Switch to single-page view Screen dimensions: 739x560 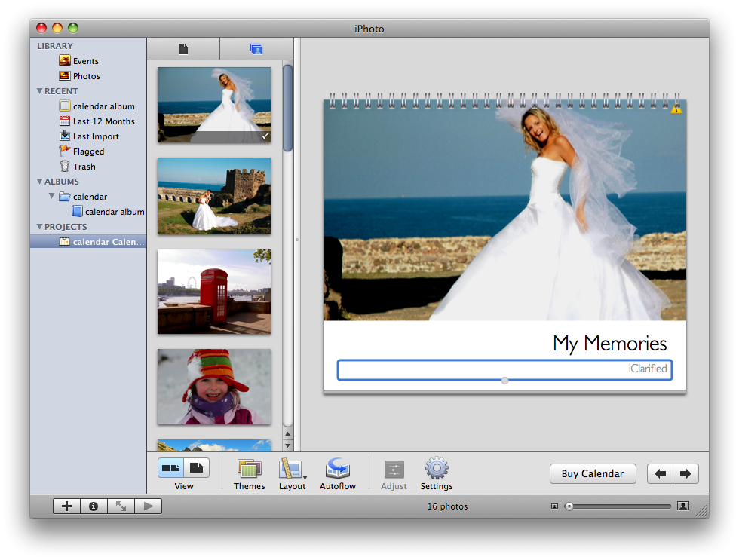[196, 468]
